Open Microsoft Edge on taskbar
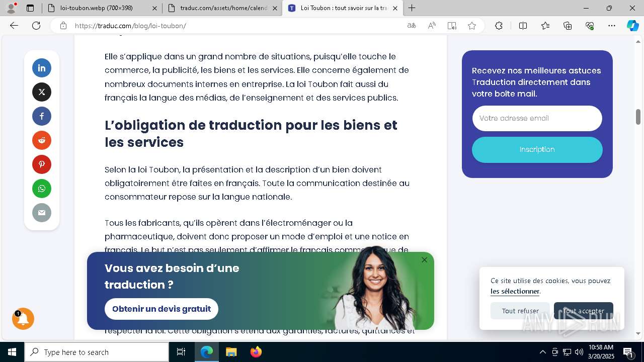 207,352
